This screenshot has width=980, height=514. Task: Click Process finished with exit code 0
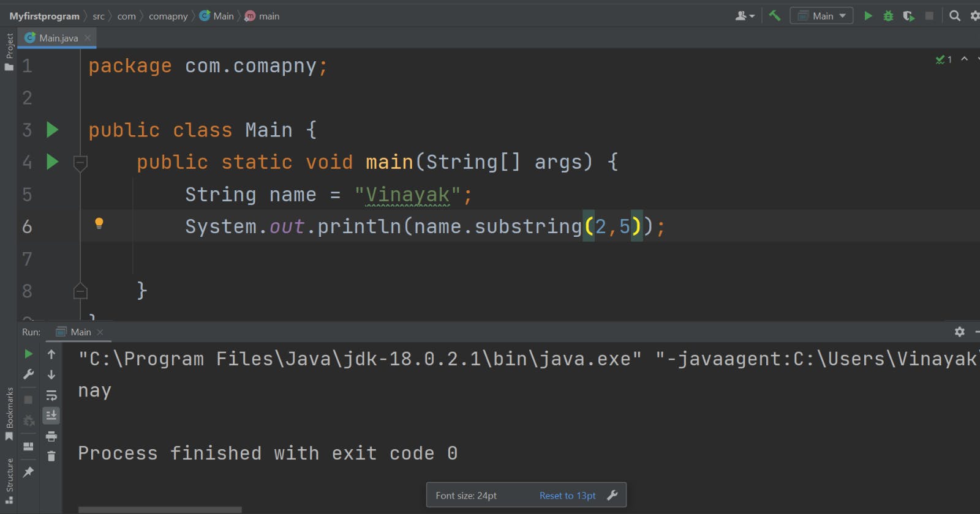click(268, 453)
